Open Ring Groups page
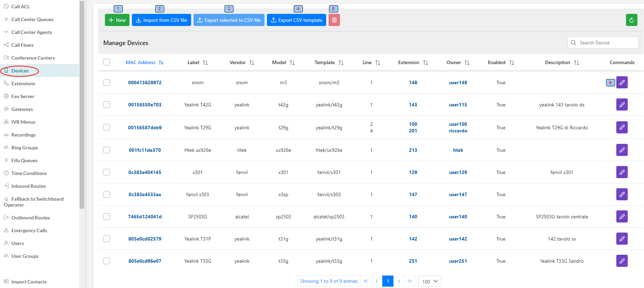 pos(39,148)
